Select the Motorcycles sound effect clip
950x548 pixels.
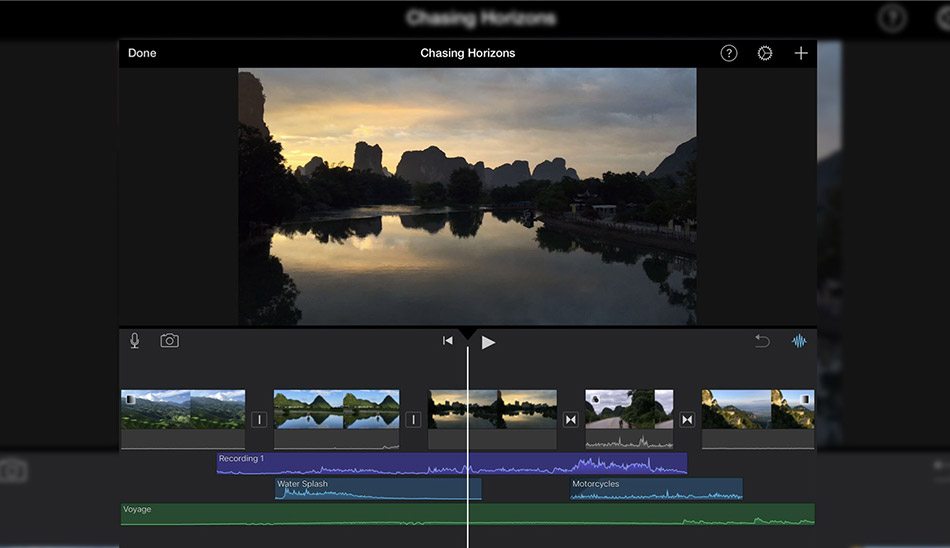656,489
